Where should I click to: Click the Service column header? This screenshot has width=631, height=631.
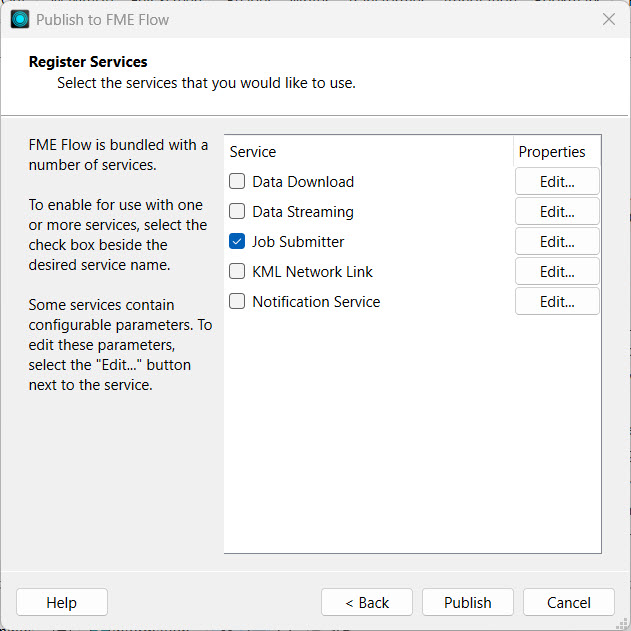253,152
